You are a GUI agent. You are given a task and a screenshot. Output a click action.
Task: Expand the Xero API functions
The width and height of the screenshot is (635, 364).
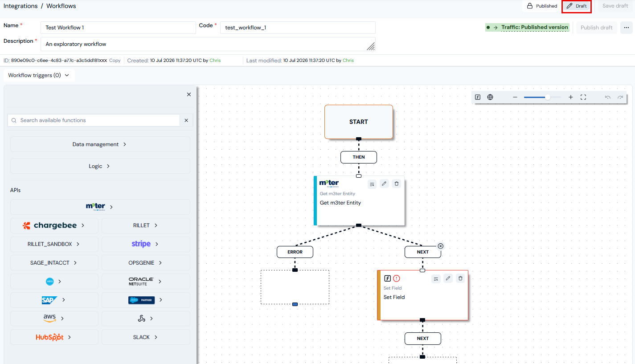[55, 282]
